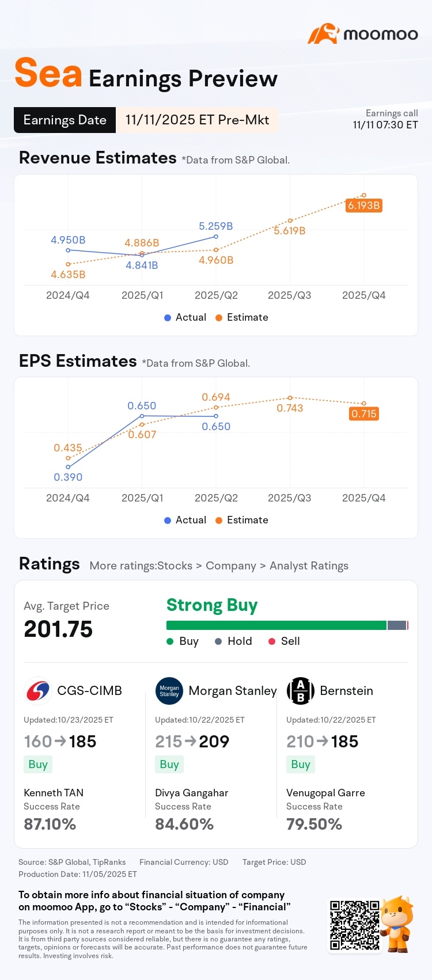Click the Earnings Date black label
432x980 pixels.
pos(65,120)
